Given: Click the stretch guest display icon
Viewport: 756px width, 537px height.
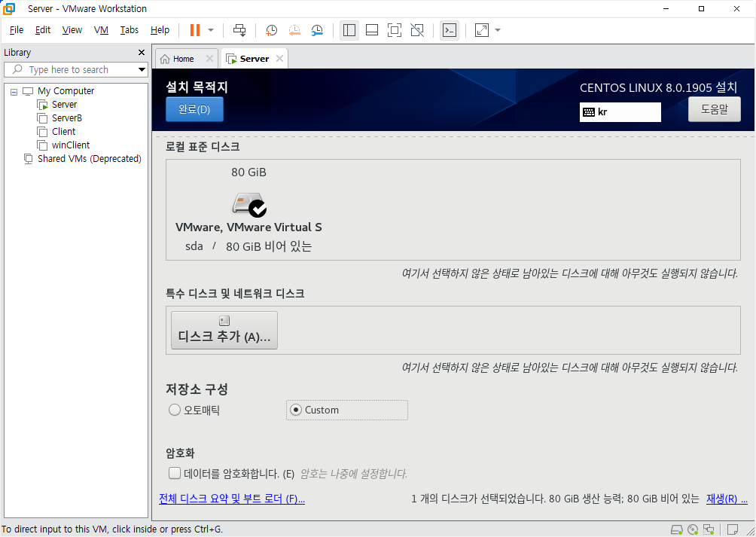Looking at the screenshot, I should (482, 30).
